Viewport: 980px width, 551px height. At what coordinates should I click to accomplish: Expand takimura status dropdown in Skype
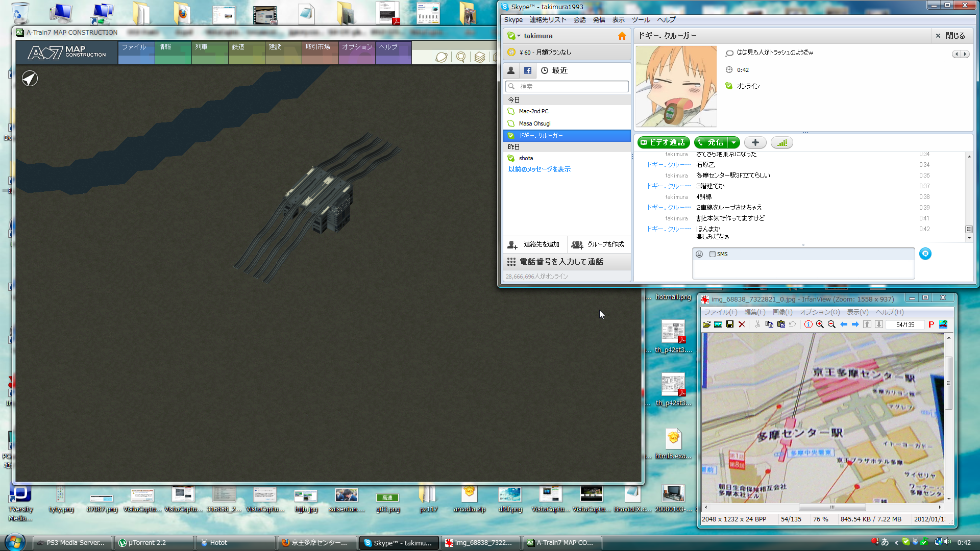[519, 36]
